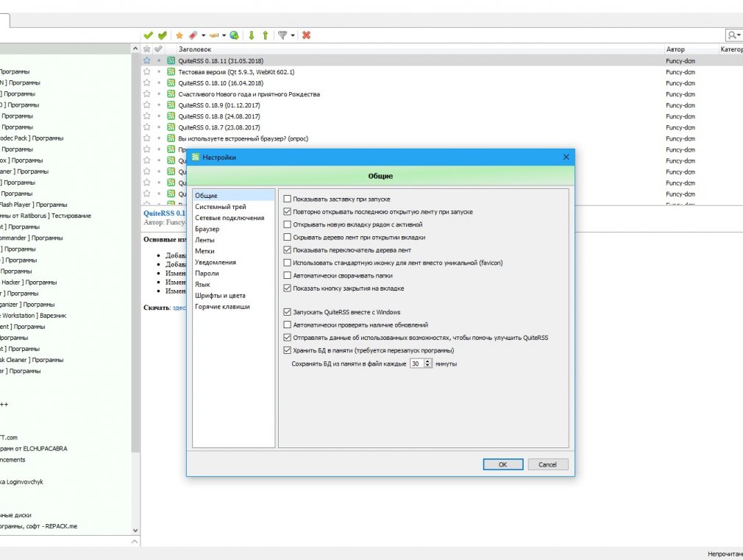
Task: Click the orange star toolbar icon
Action: point(179,35)
